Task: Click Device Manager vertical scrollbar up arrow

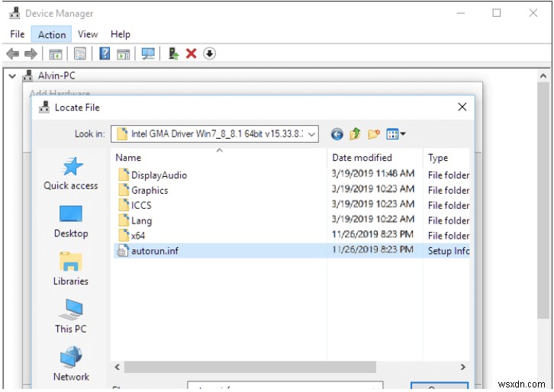Action: coord(543,76)
